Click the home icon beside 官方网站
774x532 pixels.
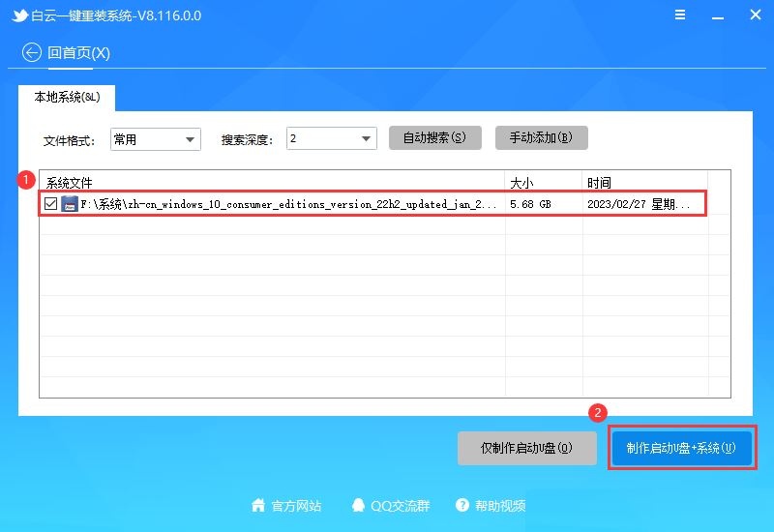[x=258, y=505]
